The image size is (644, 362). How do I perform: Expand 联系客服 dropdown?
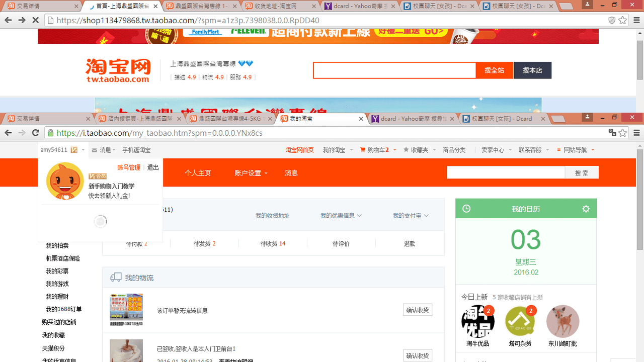(547, 150)
